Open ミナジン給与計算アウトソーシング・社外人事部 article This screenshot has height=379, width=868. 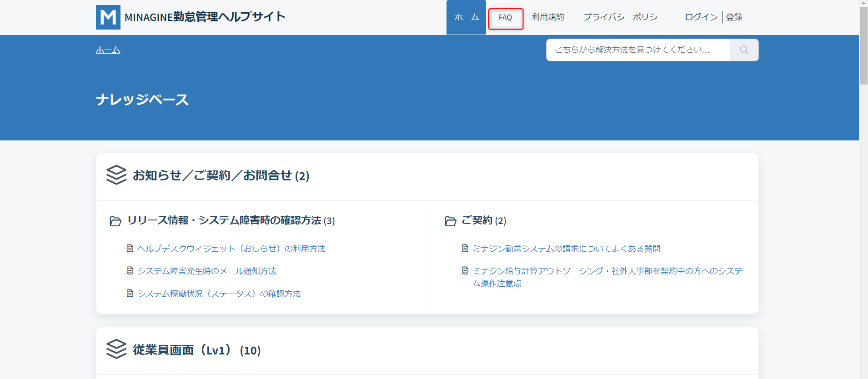607,277
